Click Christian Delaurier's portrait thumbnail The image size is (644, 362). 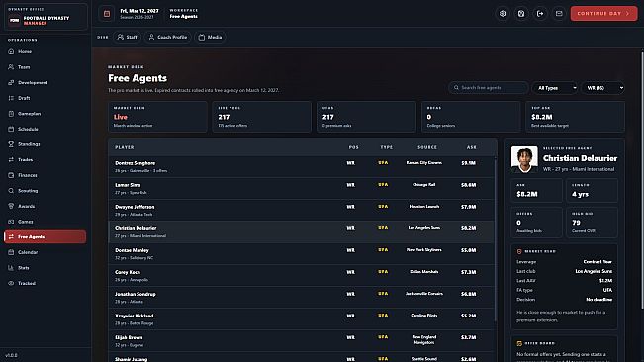[x=524, y=159]
